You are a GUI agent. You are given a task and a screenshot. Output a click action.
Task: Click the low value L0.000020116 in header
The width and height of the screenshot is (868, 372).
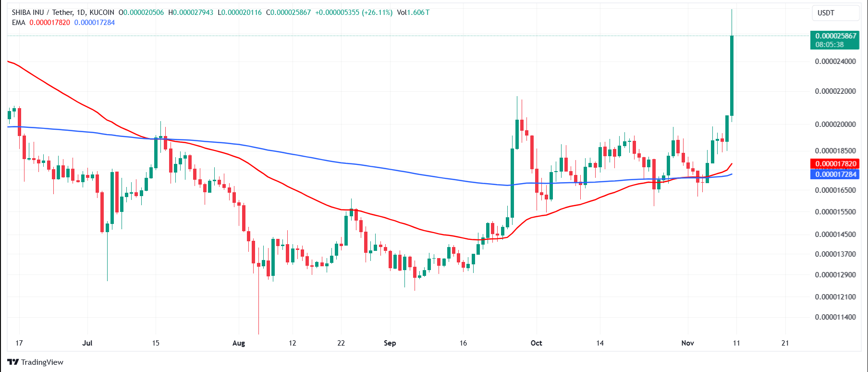pos(240,12)
